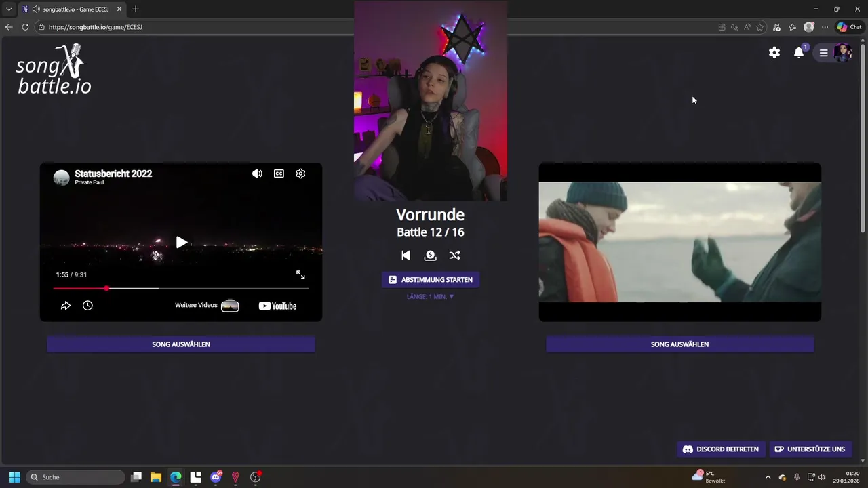Mute the tab via the speaker icon
This screenshot has width=868, height=488.
pos(35,9)
